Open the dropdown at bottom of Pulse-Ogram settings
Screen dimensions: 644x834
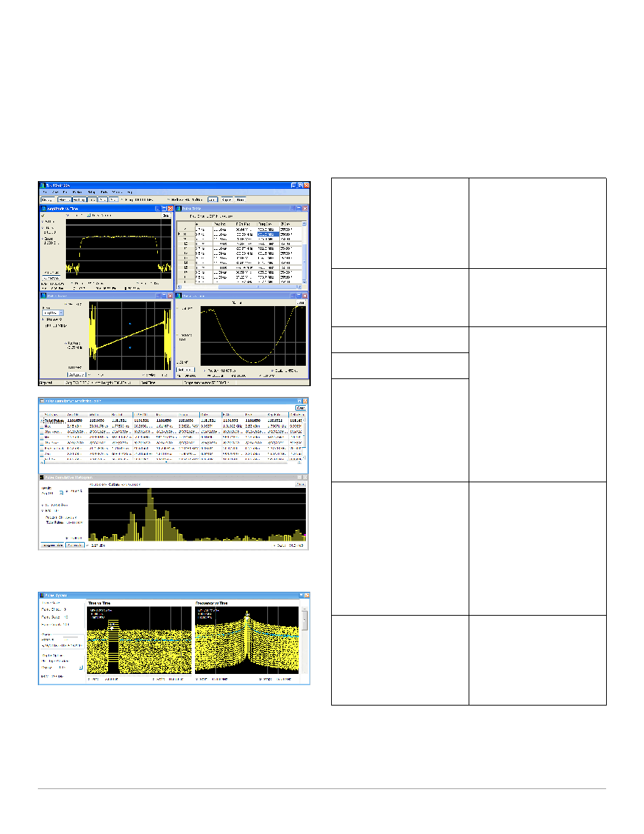[x=81, y=668]
